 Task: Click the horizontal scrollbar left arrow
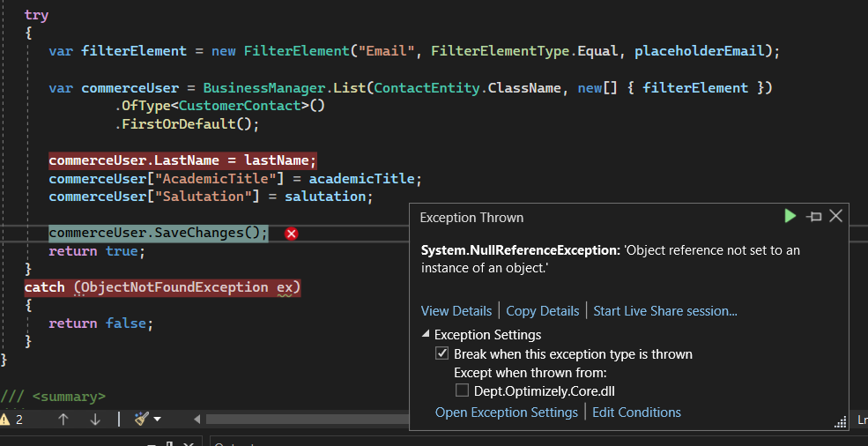[x=198, y=420]
